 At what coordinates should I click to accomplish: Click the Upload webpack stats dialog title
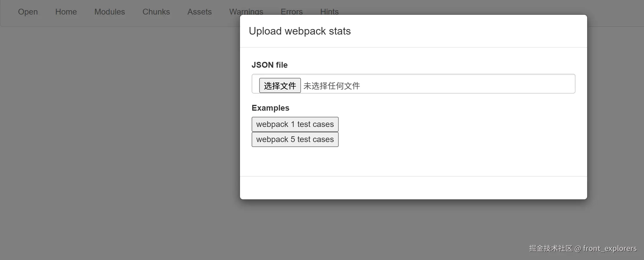tap(300, 31)
